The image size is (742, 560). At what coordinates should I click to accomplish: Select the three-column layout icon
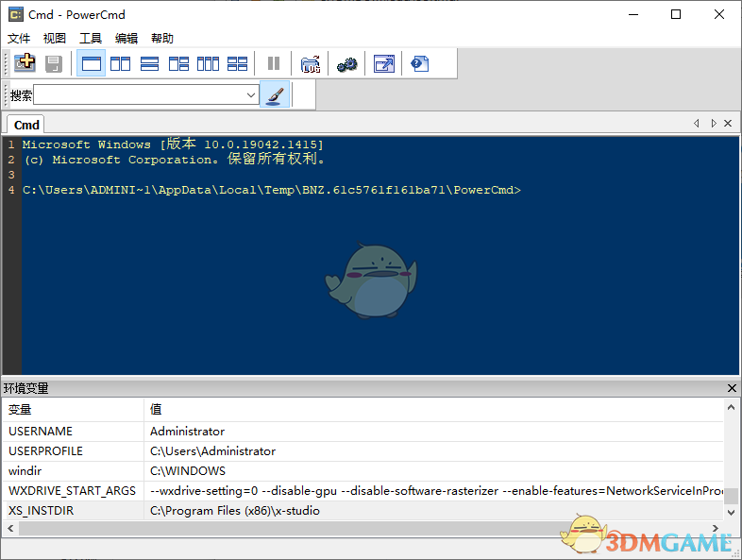click(209, 63)
